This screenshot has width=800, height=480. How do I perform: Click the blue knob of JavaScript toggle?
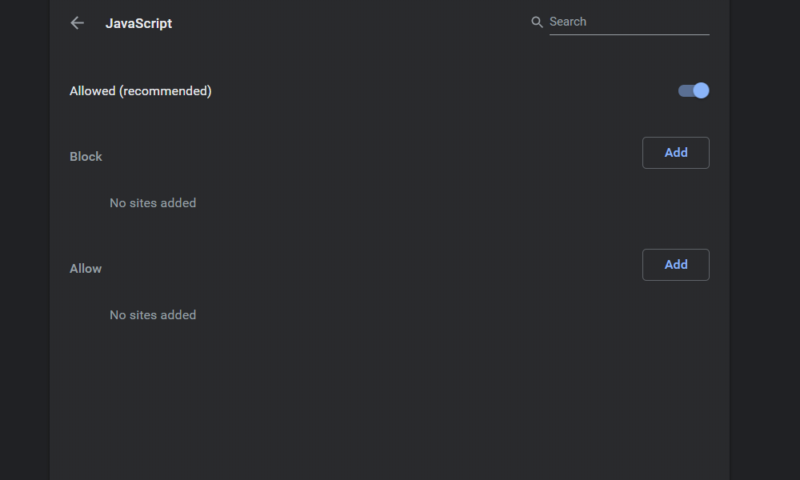tap(701, 91)
